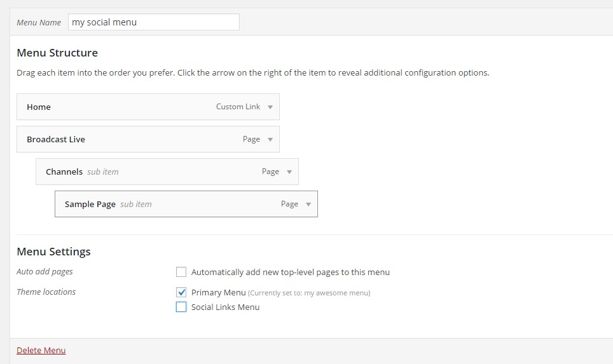Click the Page label on Sample Page row
This screenshot has height=364, width=613.
point(290,205)
